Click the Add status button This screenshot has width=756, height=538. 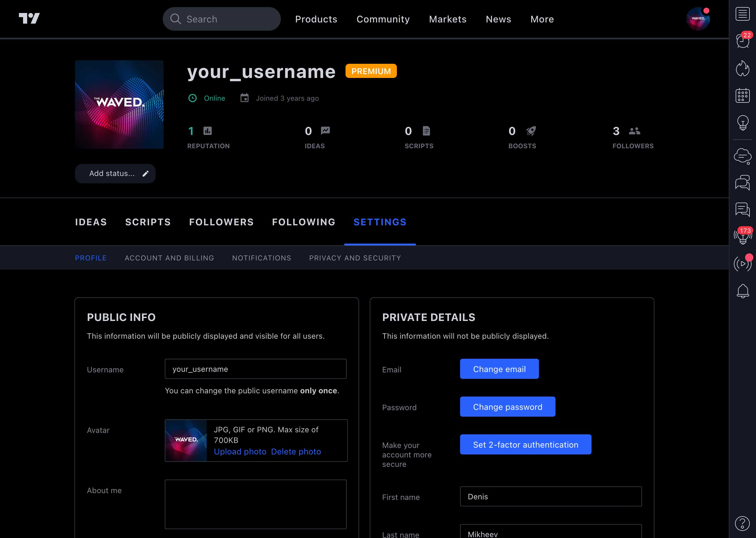(x=115, y=174)
